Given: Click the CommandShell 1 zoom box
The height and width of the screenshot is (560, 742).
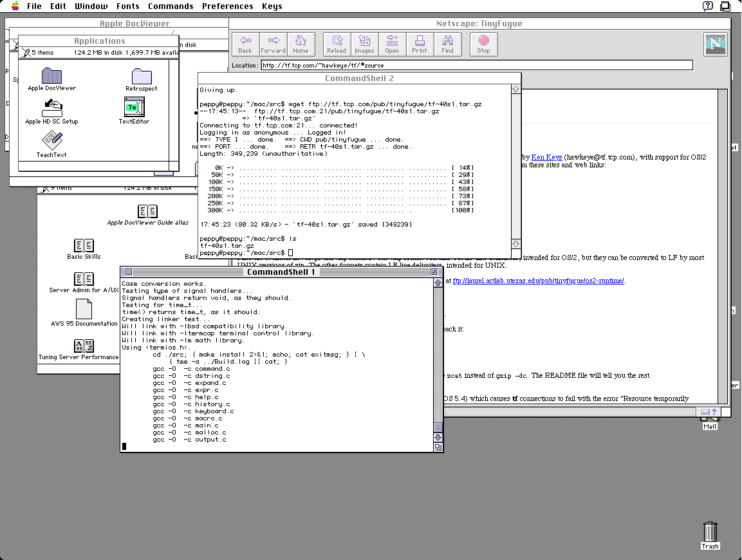Looking at the screenshot, I should tap(434, 272).
